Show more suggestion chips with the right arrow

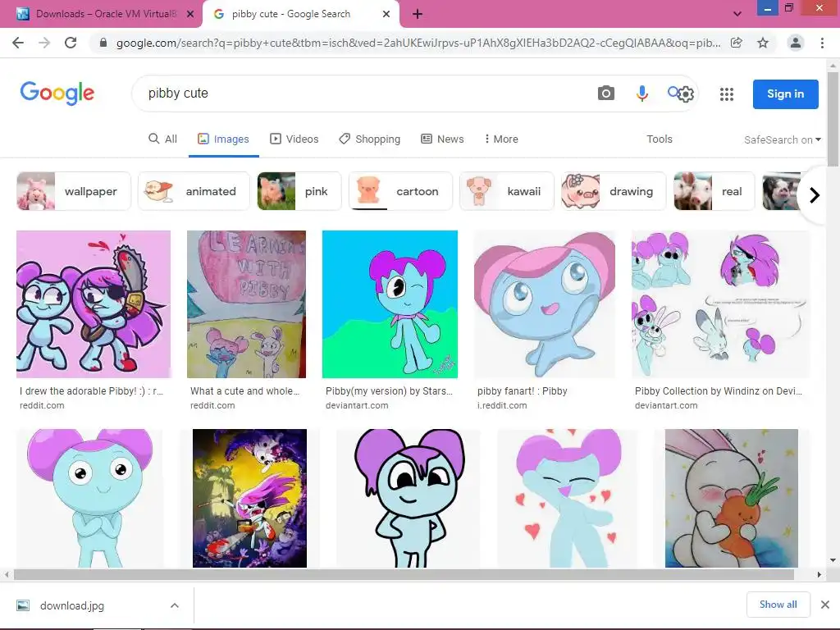pyautogui.click(x=815, y=195)
